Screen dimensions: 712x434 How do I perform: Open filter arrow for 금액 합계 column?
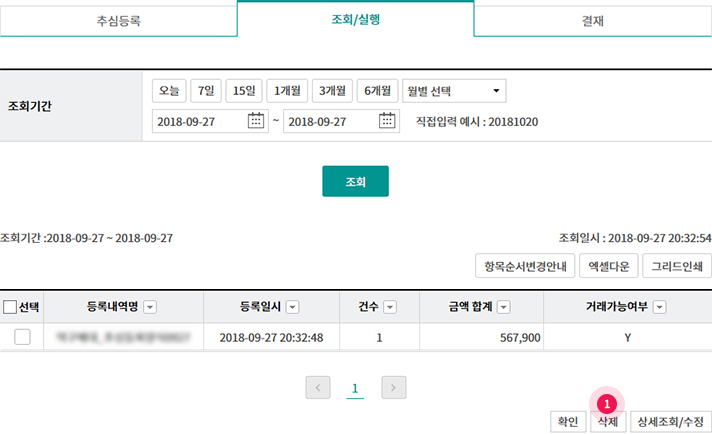coord(504,307)
